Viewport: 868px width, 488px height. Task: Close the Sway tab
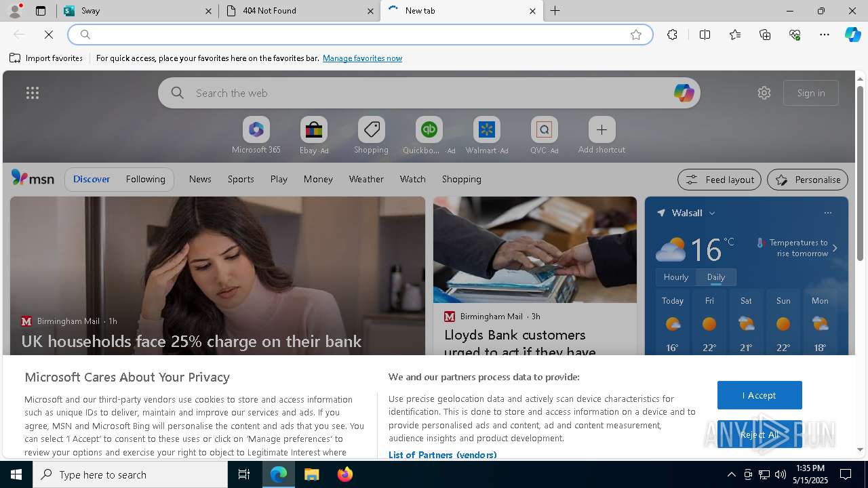[209, 11]
